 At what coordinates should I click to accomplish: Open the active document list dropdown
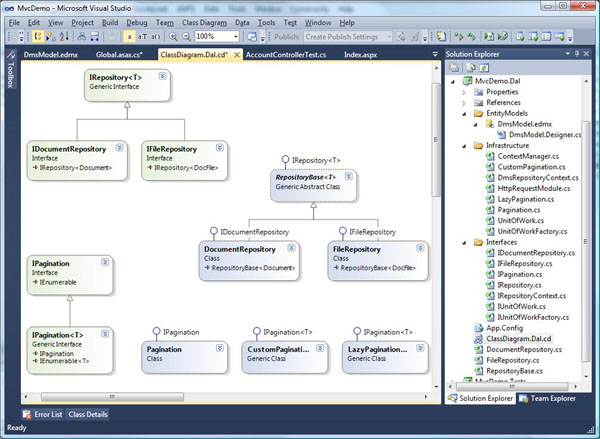pyautogui.click(x=435, y=54)
